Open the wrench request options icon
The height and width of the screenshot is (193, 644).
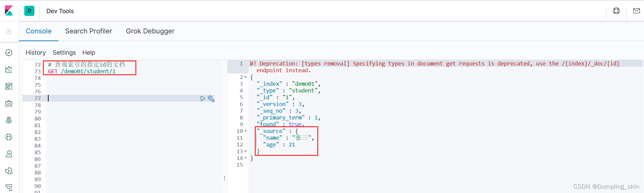coord(211,99)
